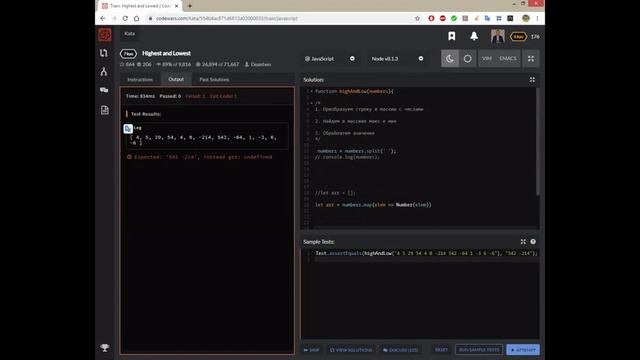The width and height of the screenshot is (640, 360).
Task: Click the expected-value failure message
Action: click(x=203, y=157)
